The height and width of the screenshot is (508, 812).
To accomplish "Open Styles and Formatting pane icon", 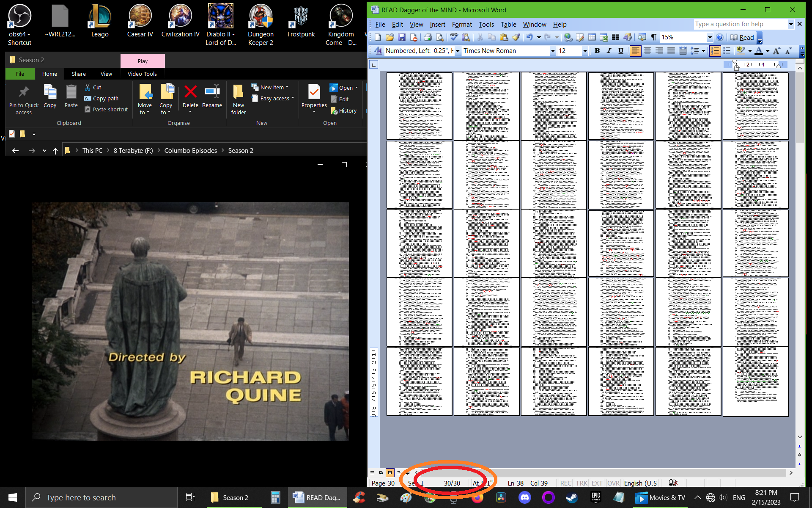I will click(x=378, y=51).
